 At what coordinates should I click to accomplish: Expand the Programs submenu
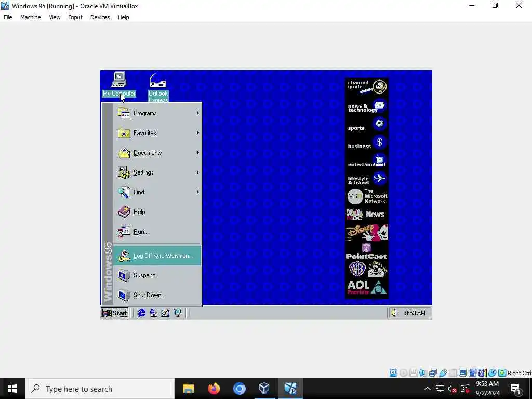[x=158, y=113]
